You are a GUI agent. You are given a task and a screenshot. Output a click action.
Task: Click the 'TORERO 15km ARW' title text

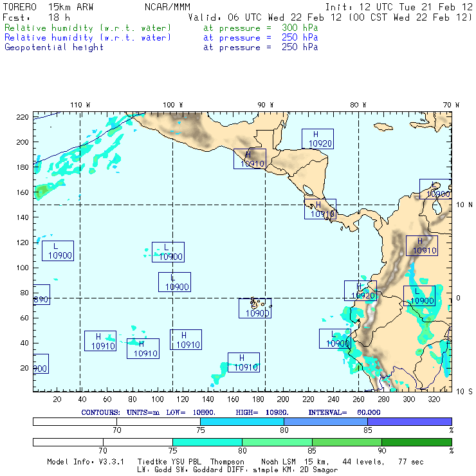point(48,7)
